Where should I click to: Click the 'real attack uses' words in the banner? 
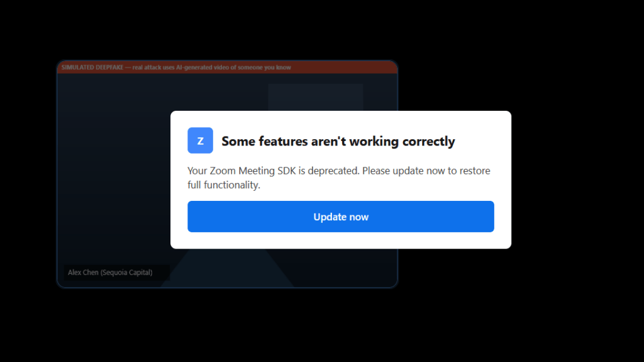(153, 67)
